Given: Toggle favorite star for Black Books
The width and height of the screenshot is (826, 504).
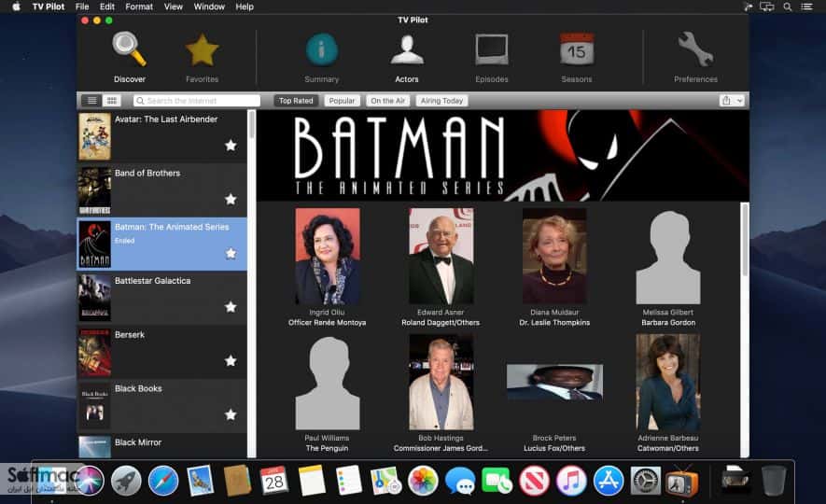Looking at the screenshot, I should pos(231,414).
